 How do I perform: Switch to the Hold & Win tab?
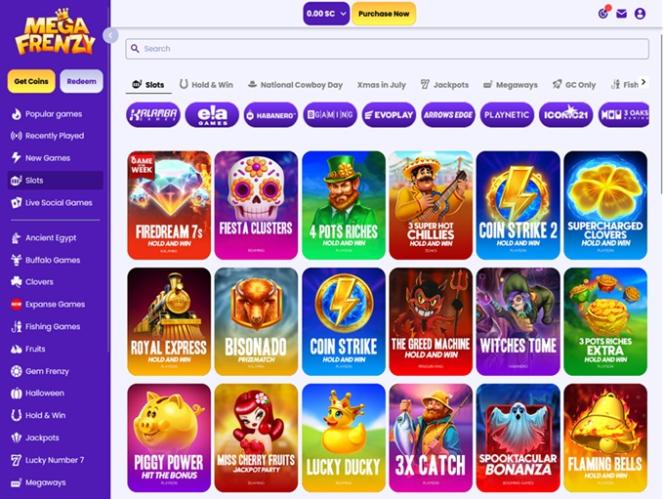point(206,85)
